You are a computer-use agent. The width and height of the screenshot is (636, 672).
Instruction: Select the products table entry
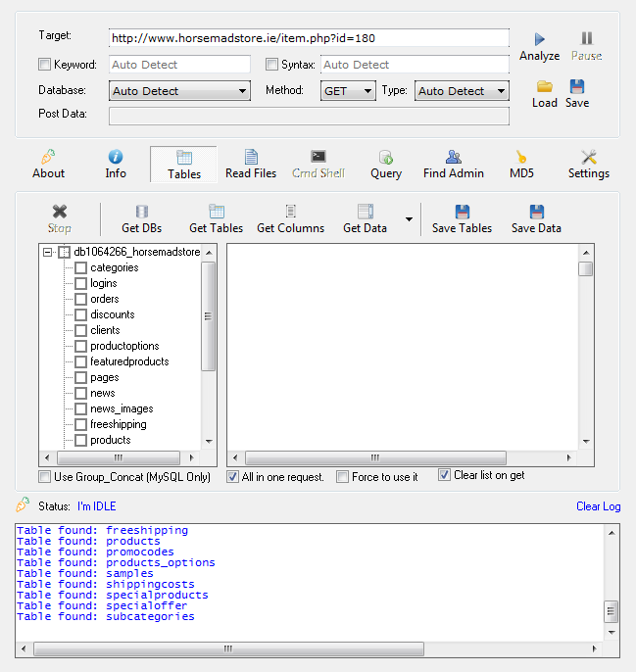click(110, 440)
